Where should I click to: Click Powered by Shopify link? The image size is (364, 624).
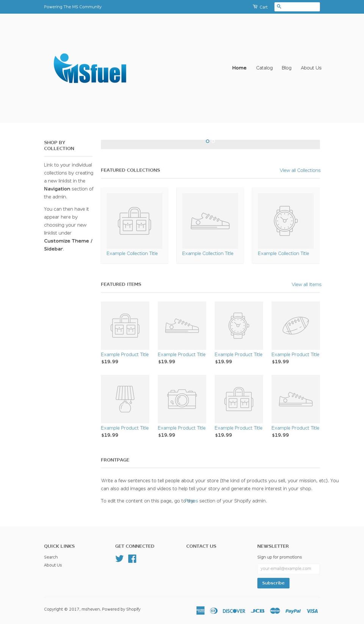click(121, 609)
